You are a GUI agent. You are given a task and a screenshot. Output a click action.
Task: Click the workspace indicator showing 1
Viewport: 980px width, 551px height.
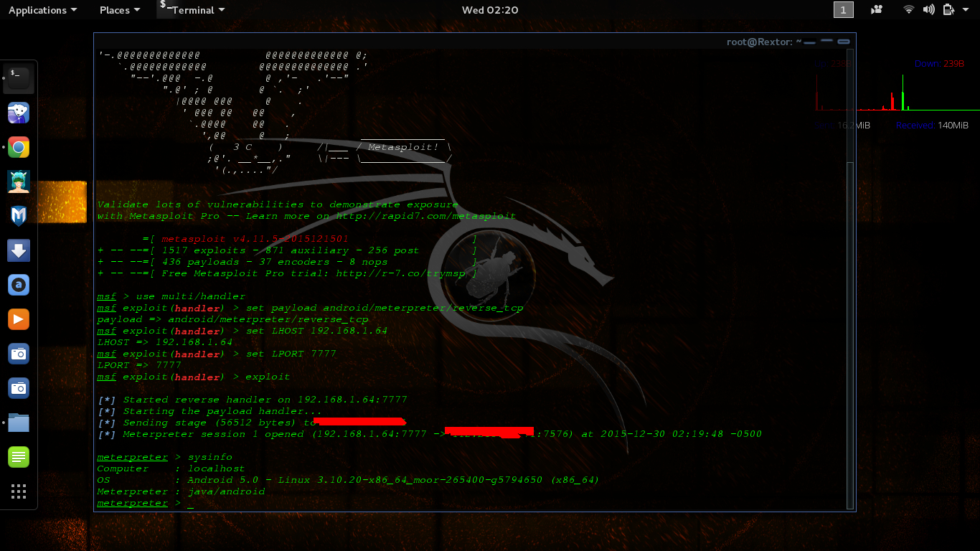pyautogui.click(x=843, y=9)
